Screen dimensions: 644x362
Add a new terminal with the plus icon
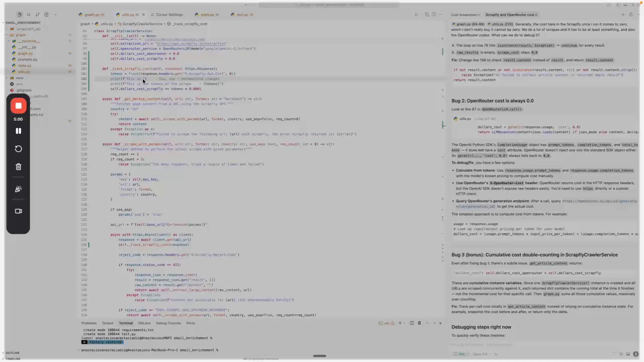click(400, 323)
